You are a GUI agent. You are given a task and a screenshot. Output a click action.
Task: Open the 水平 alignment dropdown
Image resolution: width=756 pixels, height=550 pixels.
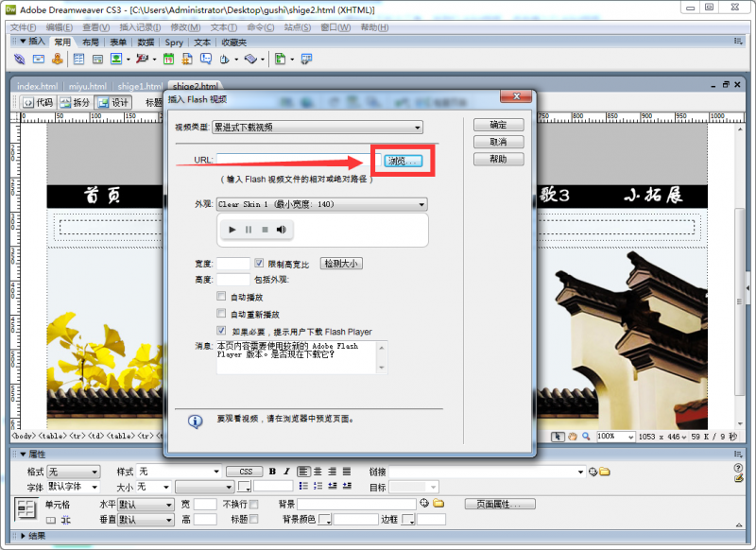[x=146, y=505]
